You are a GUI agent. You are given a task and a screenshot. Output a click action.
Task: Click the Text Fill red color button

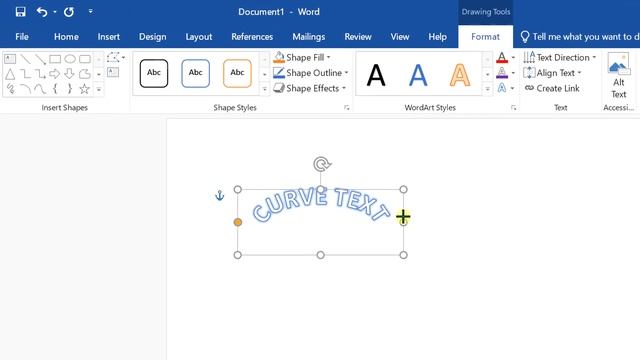[502, 58]
